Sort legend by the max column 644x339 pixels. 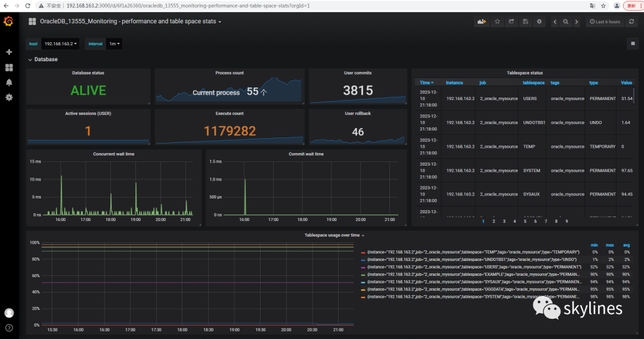click(x=610, y=245)
